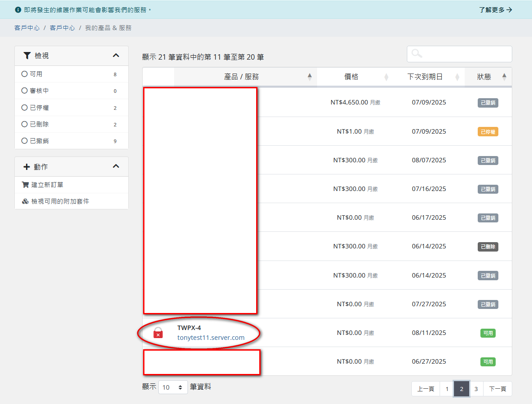Go to page 1 of results
Image resolution: width=532 pixels, height=404 pixels.
(447, 389)
